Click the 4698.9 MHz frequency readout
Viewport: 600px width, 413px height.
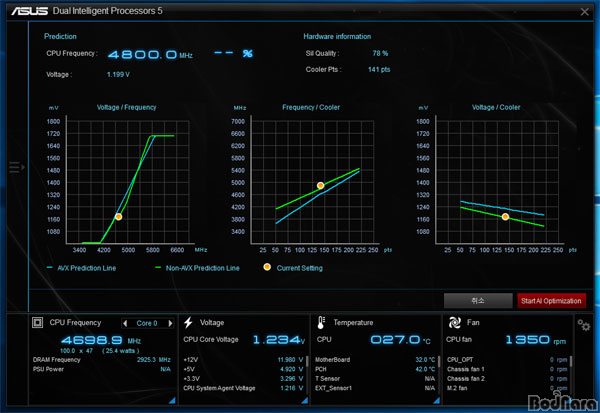pyautogui.click(x=101, y=340)
